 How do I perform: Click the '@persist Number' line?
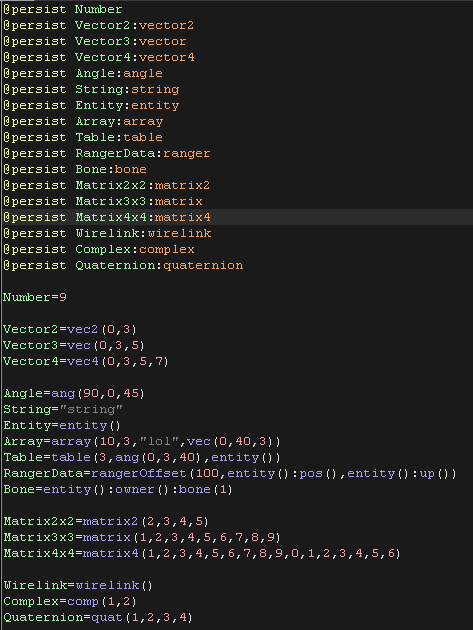(x=63, y=9)
